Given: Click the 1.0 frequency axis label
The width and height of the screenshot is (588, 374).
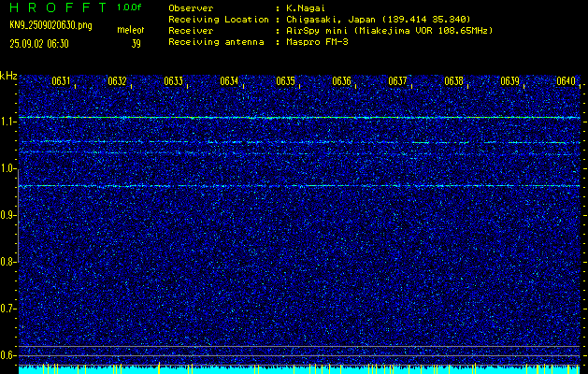Looking at the screenshot, I should click(x=7, y=168).
